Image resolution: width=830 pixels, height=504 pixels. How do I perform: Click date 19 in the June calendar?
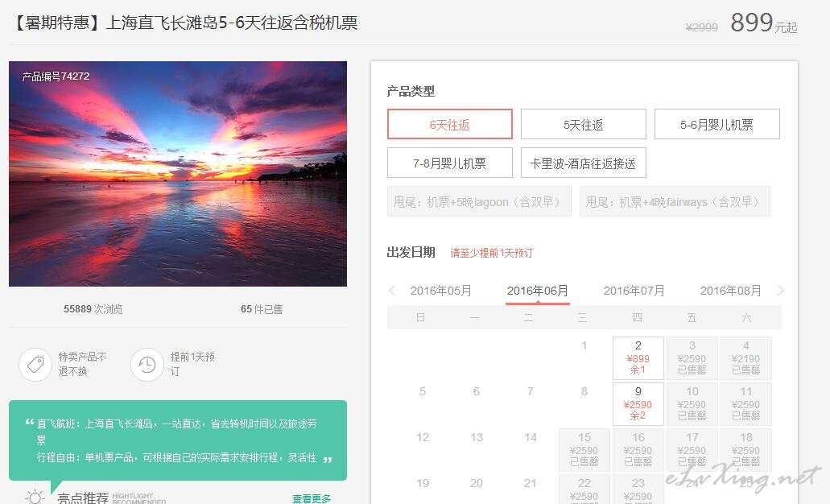pyautogui.click(x=423, y=483)
